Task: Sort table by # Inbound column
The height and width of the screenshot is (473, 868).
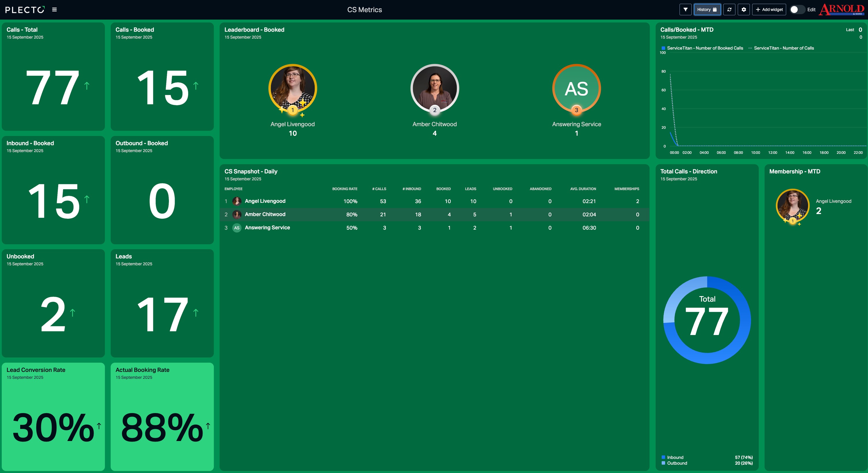Action: pos(412,189)
